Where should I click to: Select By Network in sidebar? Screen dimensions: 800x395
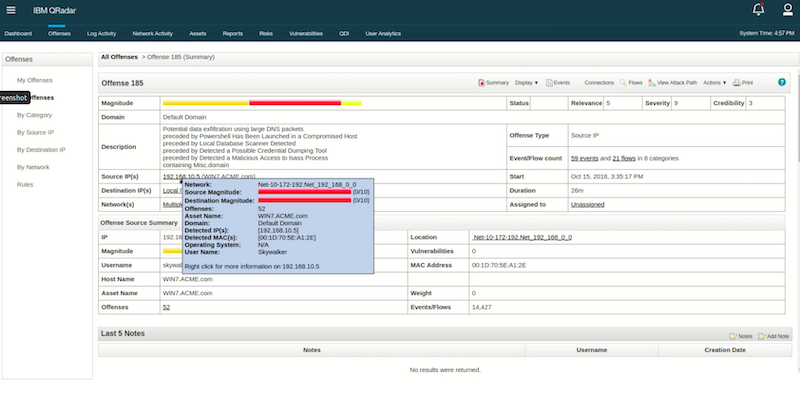point(33,167)
